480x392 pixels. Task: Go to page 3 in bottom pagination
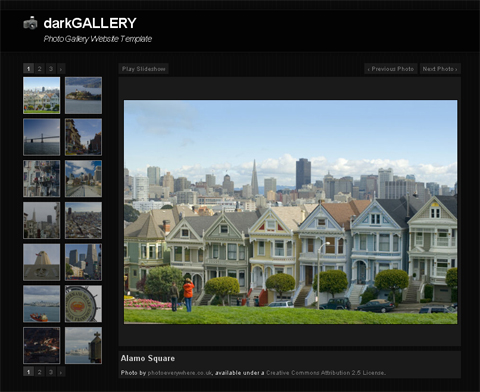(51, 372)
